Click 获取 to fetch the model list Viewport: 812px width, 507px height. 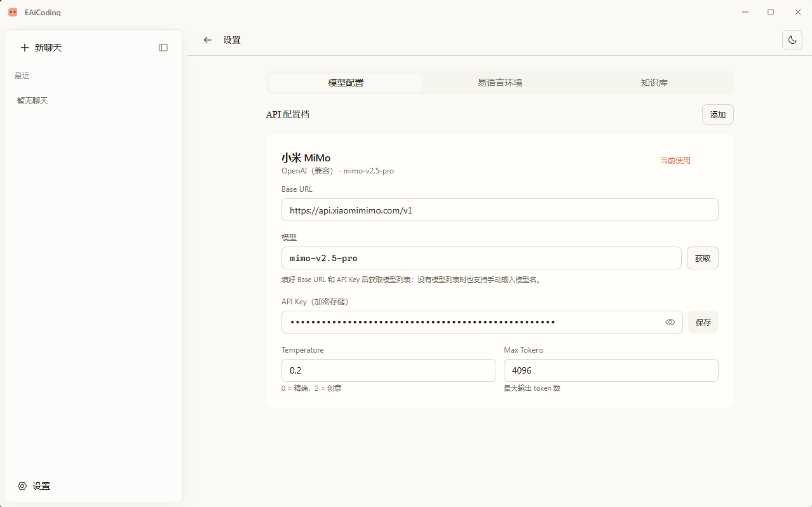coord(703,258)
